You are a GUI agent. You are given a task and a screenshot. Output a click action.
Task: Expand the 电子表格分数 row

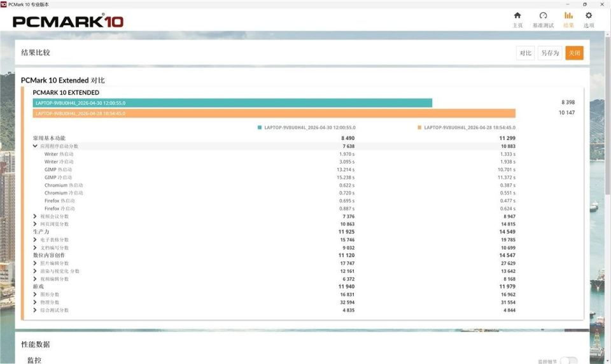pyautogui.click(x=35, y=240)
